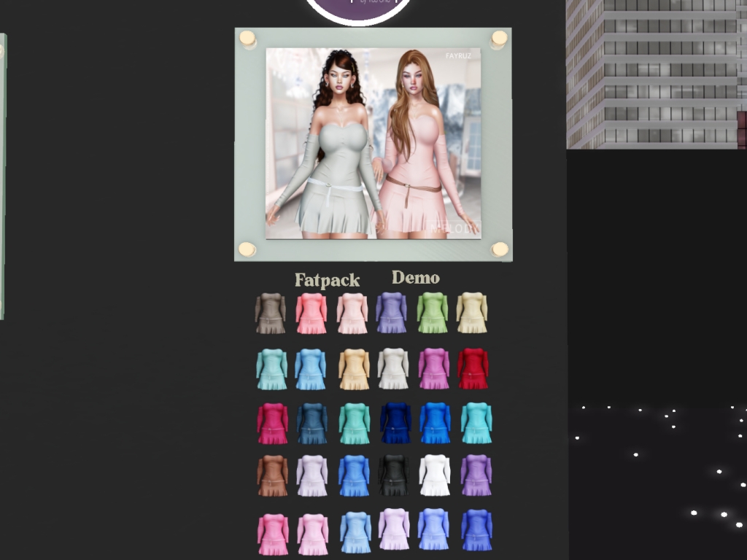Image resolution: width=747 pixels, height=560 pixels.
Task: Choose the cream beige dress in top row
Action: click(471, 313)
